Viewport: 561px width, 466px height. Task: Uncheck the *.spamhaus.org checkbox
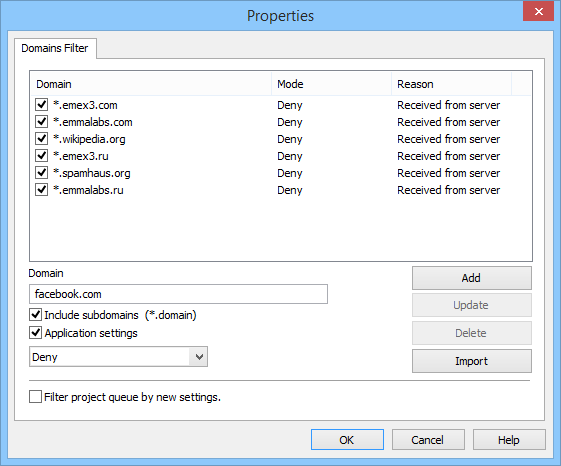(42, 173)
